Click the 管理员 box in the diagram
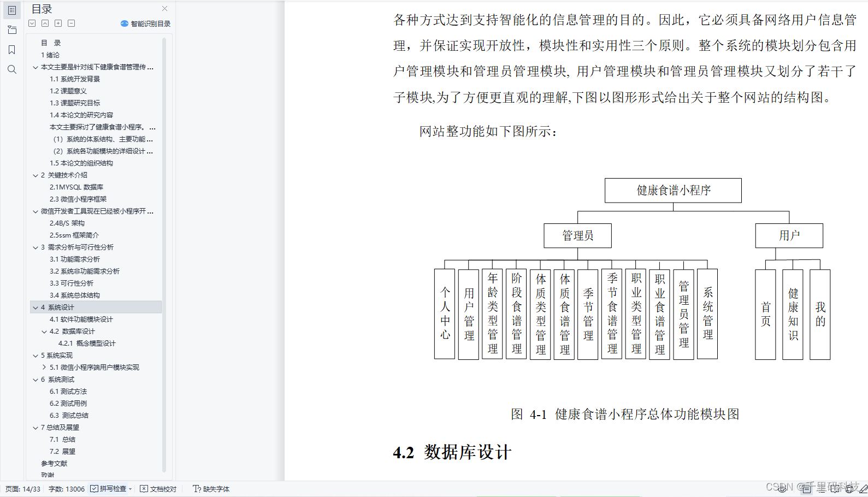Image resolution: width=868 pixels, height=497 pixels. [x=577, y=235]
